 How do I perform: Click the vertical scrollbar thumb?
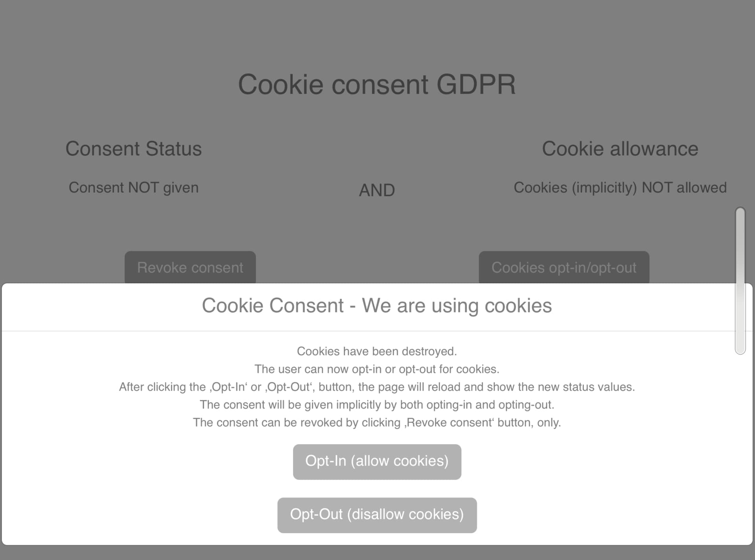click(x=740, y=281)
